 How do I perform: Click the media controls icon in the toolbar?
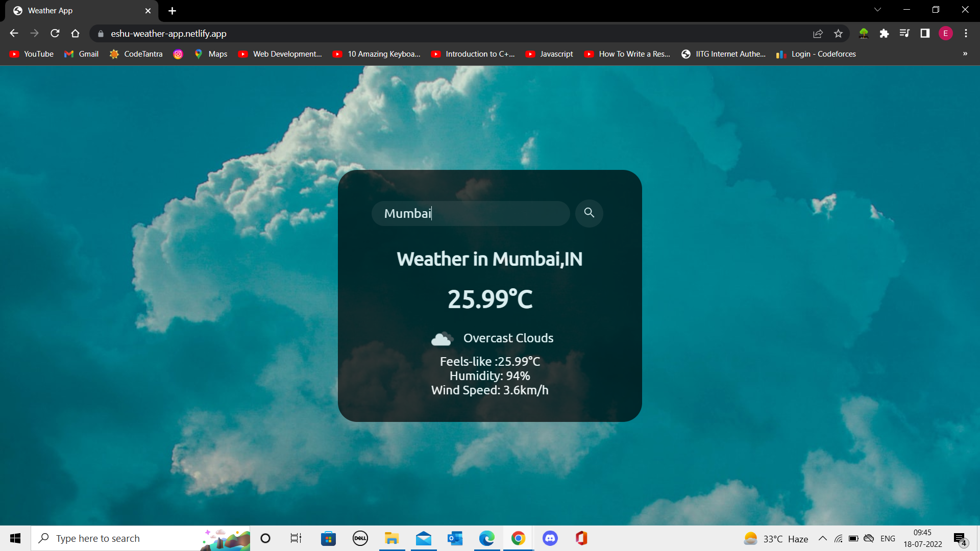click(x=904, y=33)
